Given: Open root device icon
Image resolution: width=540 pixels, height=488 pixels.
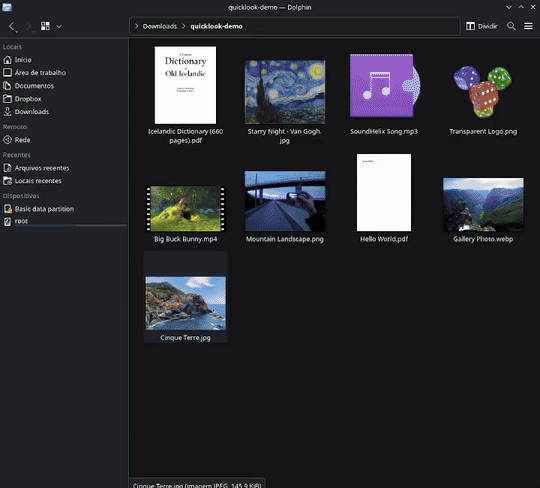Looking at the screenshot, I should pyautogui.click(x=7, y=221).
